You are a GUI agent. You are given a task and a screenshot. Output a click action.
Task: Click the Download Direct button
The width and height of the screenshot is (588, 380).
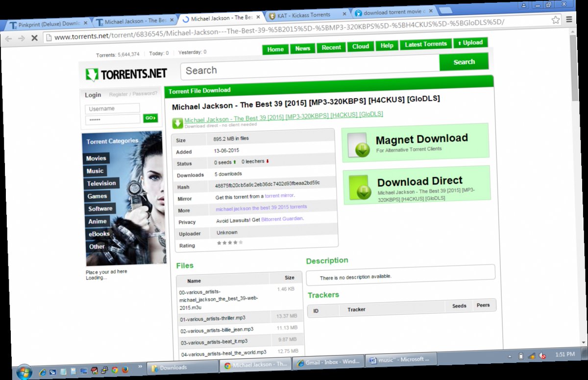[x=416, y=185]
